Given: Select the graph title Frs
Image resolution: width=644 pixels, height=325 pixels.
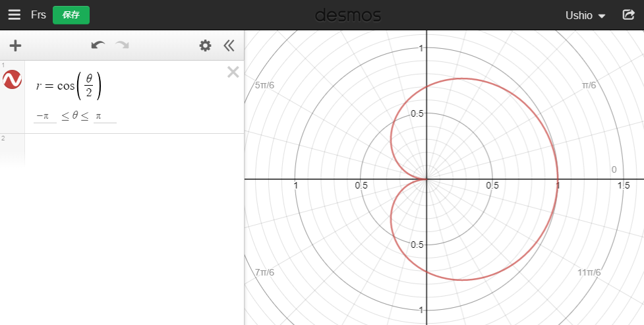Looking at the screenshot, I should pos(38,15).
